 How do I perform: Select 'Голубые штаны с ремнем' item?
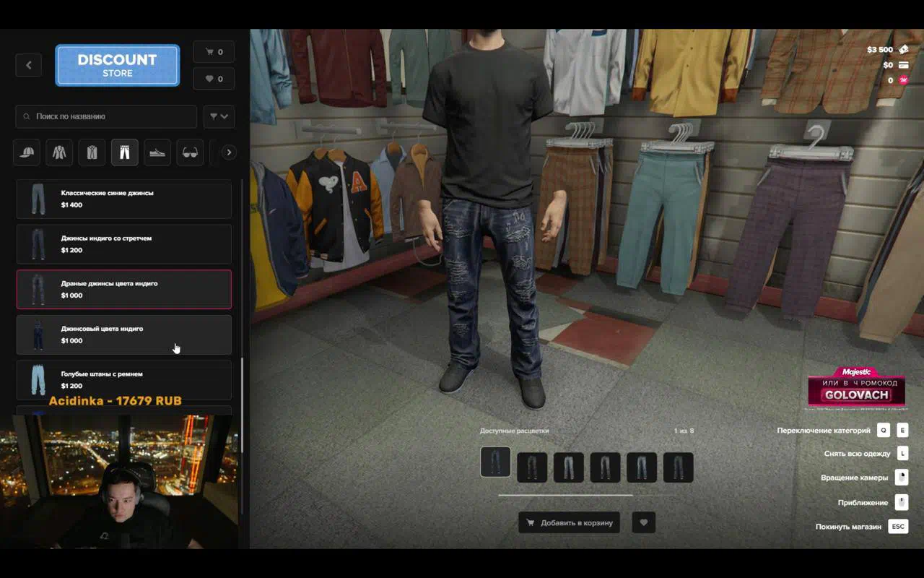coord(124,379)
